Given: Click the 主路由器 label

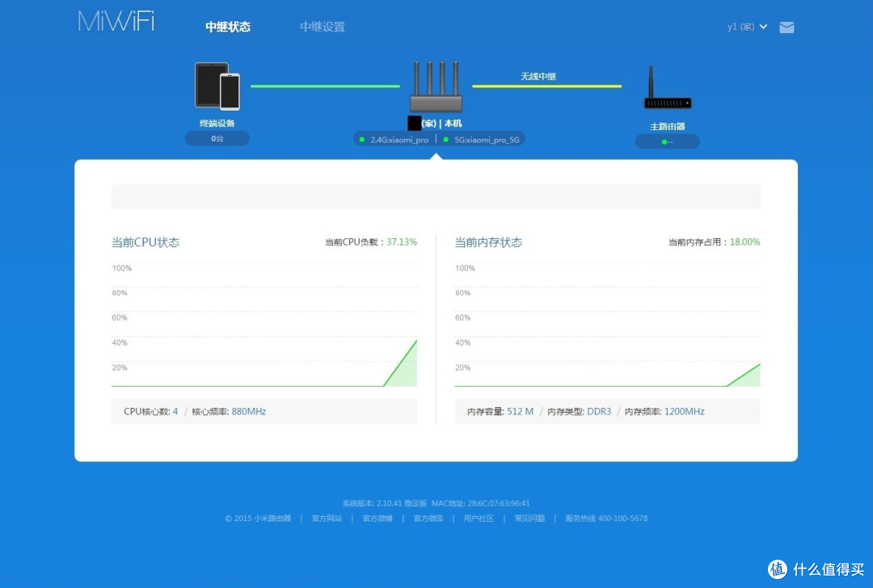Looking at the screenshot, I should coord(668,126).
